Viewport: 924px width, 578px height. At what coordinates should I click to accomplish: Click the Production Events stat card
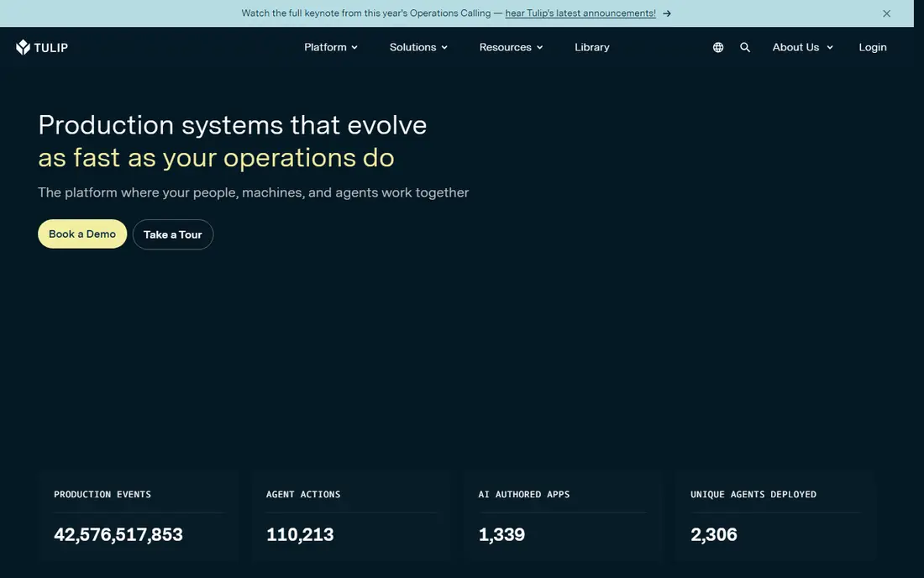139,516
